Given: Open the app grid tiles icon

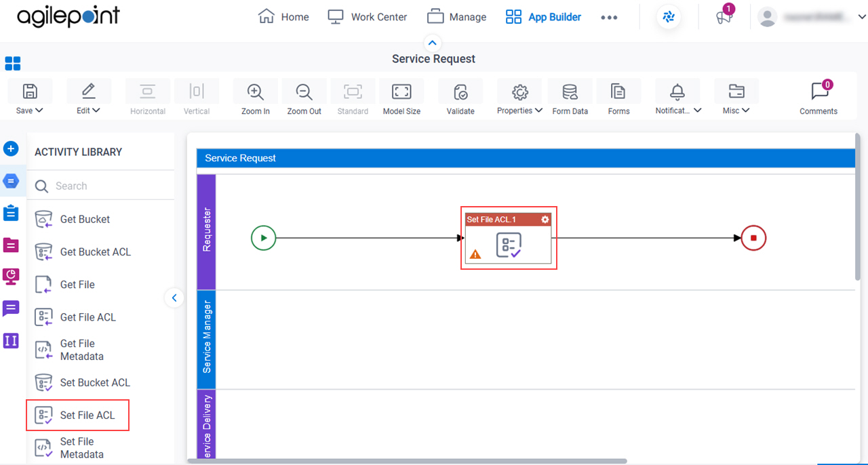Looking at the screenshot, I should (x=12, y=64).
